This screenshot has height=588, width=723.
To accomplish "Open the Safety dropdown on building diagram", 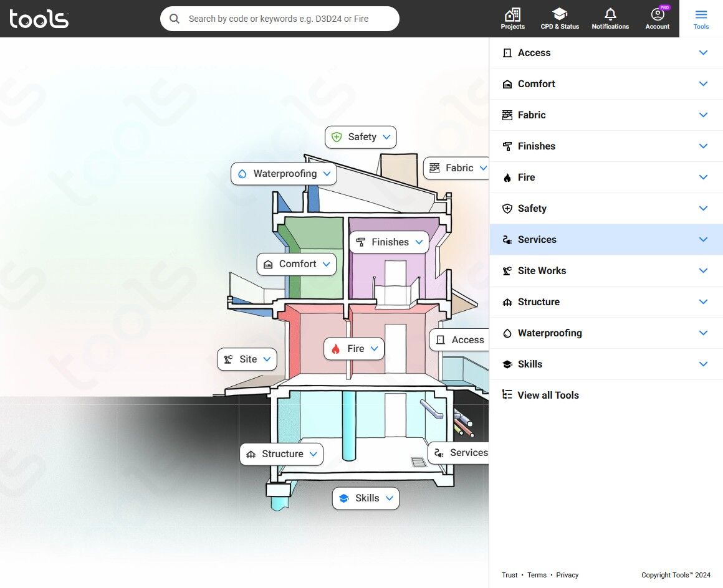I will (361, 137).
